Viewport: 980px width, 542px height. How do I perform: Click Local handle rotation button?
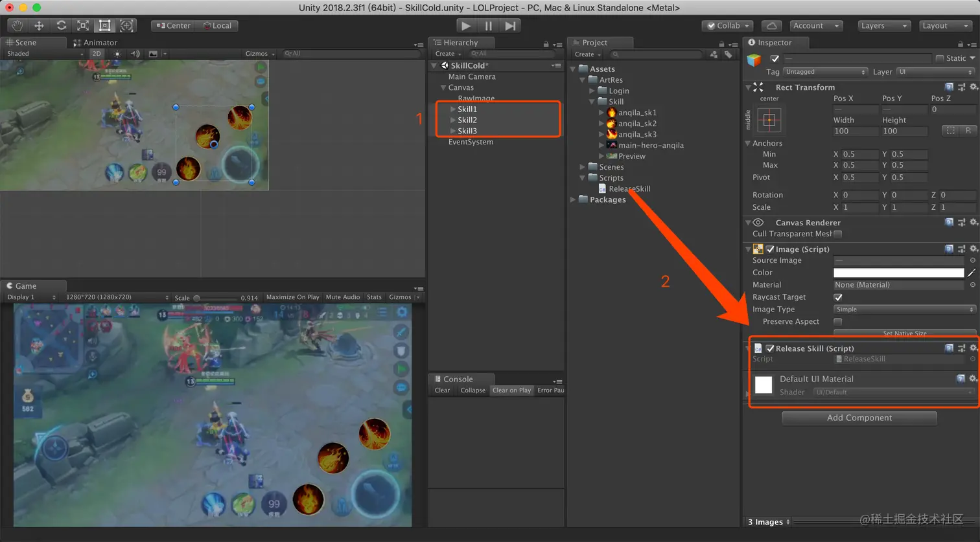pyautogui.click(x=218, y=26)
